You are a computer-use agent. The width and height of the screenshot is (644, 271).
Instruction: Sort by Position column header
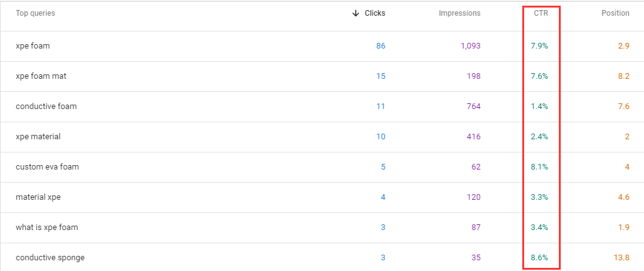pyautogui.click(x=615, y=13)
